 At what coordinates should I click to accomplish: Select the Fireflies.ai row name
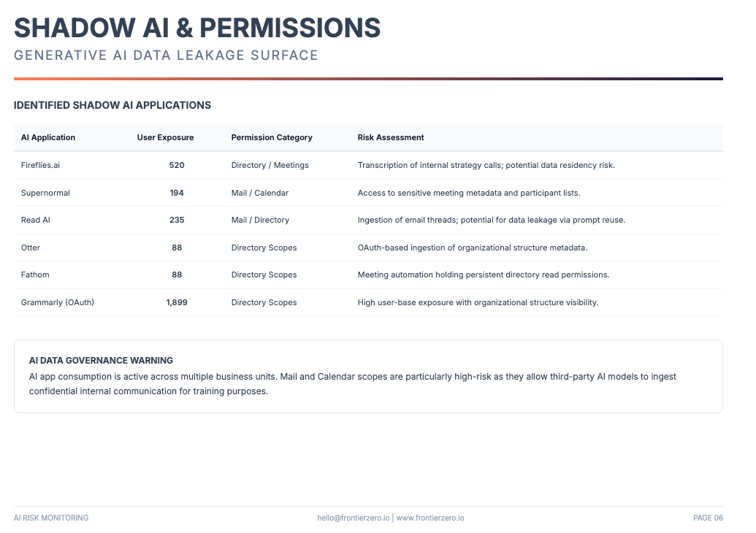(x=40, y=165)
